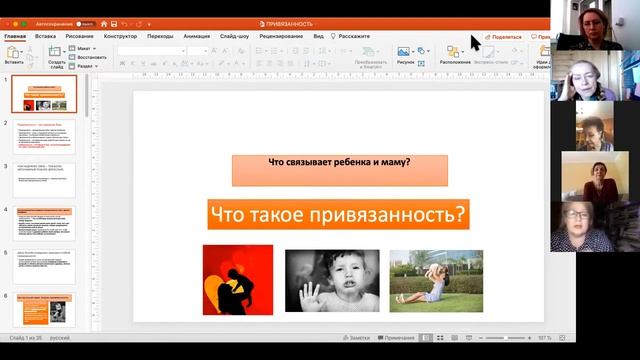Switch to reading view icon

point(454,338)
